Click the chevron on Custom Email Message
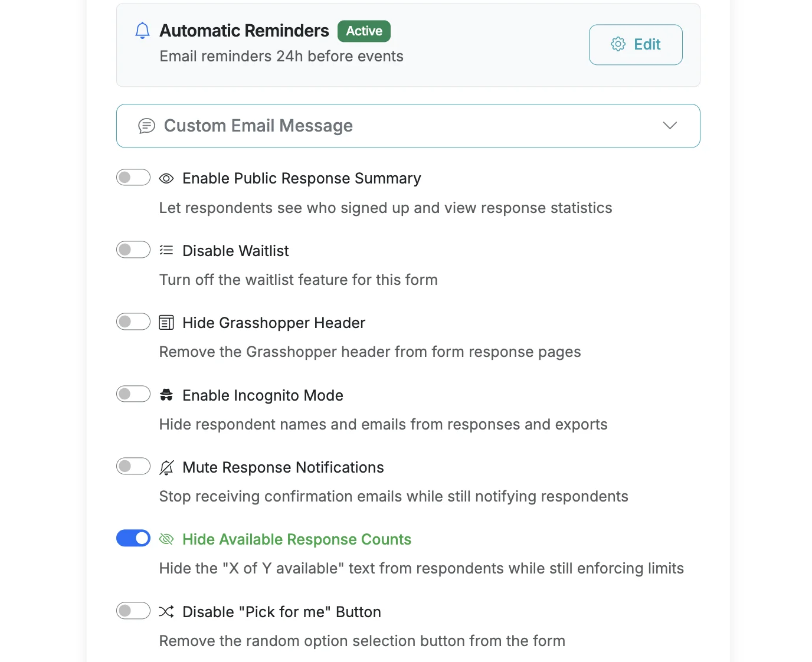The image size is (812, 662). [x=670, y=126]
